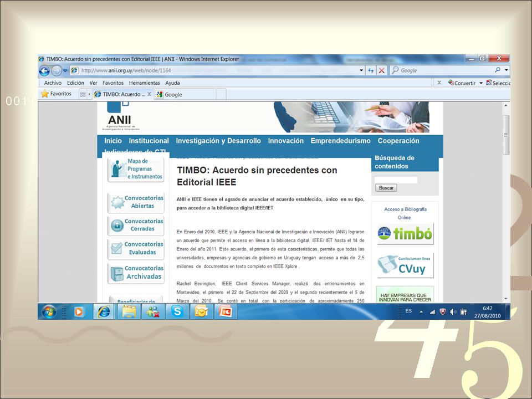
Task: Click the page scrollbar up arrow
Action: click(x=506, y=105)
